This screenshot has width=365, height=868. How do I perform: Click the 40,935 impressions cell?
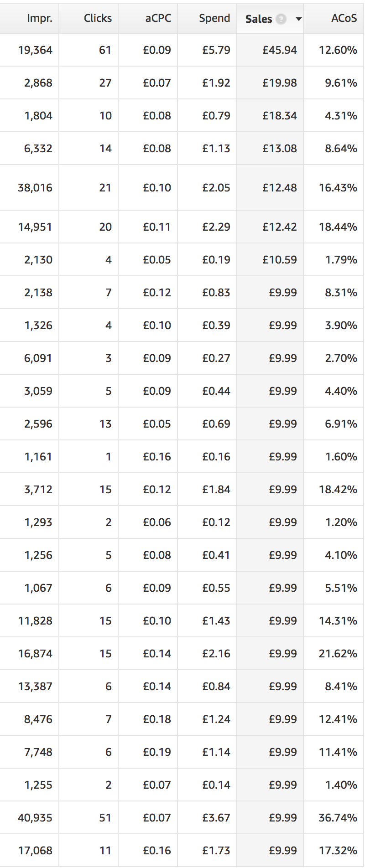(x=29, y=818)
